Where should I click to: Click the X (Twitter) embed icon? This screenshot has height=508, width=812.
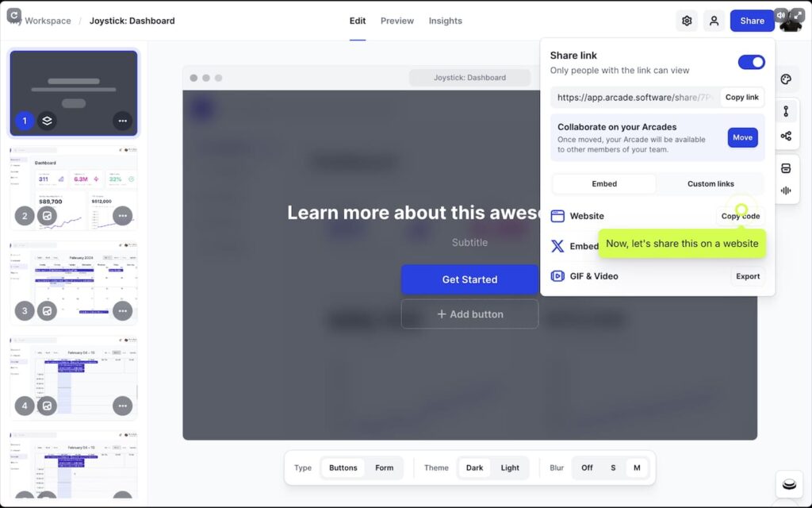pyautogui.click(x=557, y=246)
